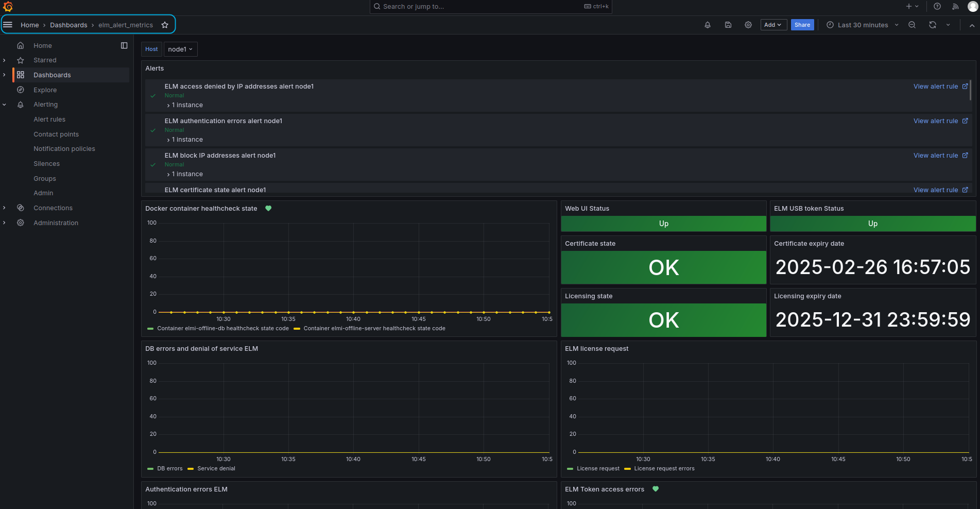Expand 1 instance under ELM authentication errors alert
The image size is (980, 509).
[186, 140]
